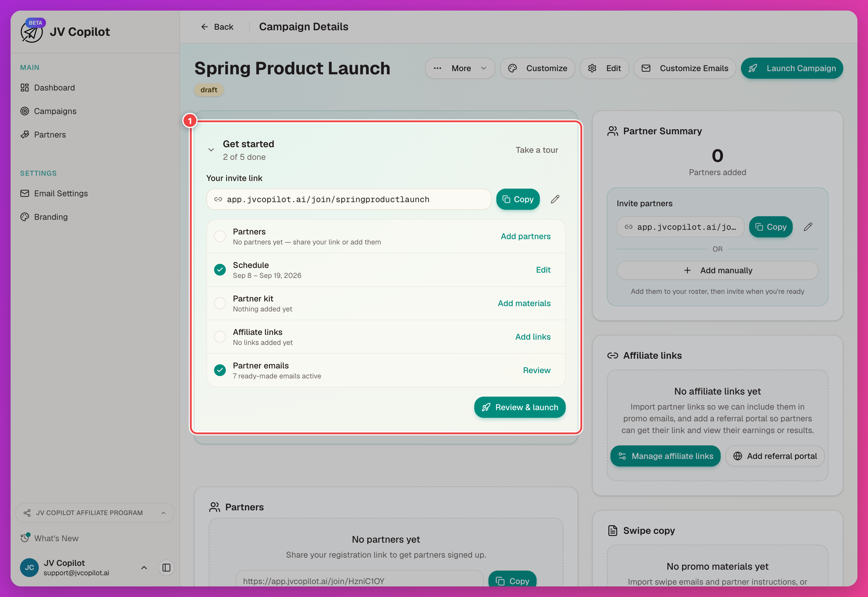The width and height of the screenshot is (868, 597).
Task: Toggle the Partners checklist circle
Action: 220,237
